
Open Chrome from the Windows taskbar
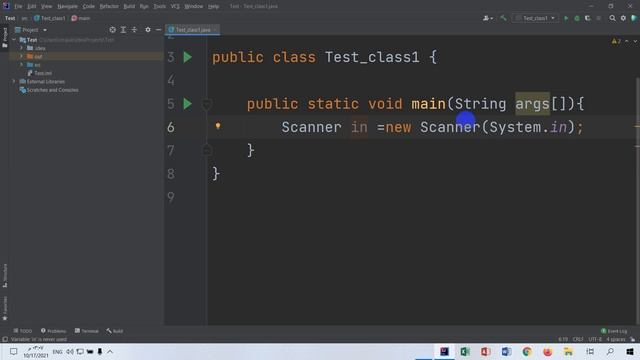coord(527,351)
